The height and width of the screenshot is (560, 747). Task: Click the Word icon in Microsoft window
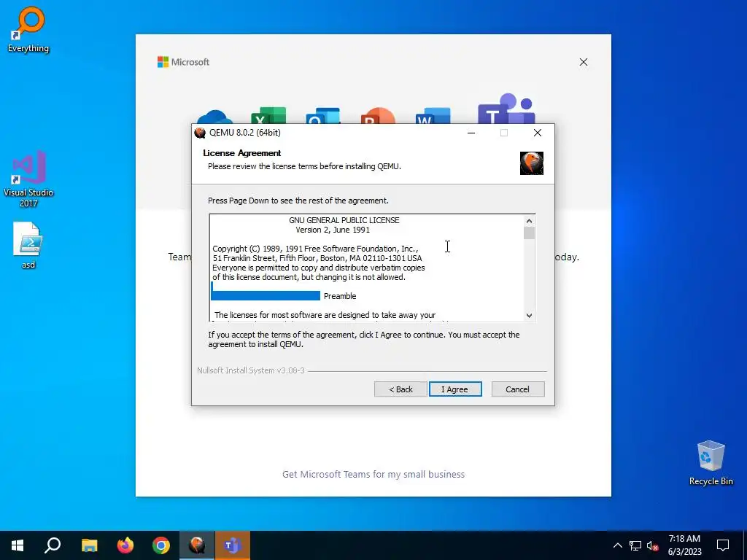coord(433,116)
